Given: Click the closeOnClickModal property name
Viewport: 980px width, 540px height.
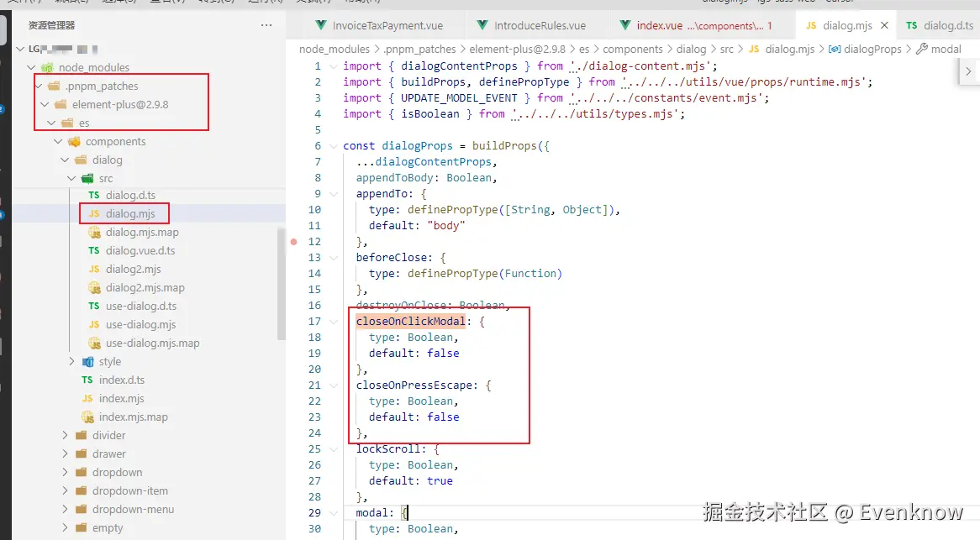Looking at the screenshot, I should click(411, 322).
